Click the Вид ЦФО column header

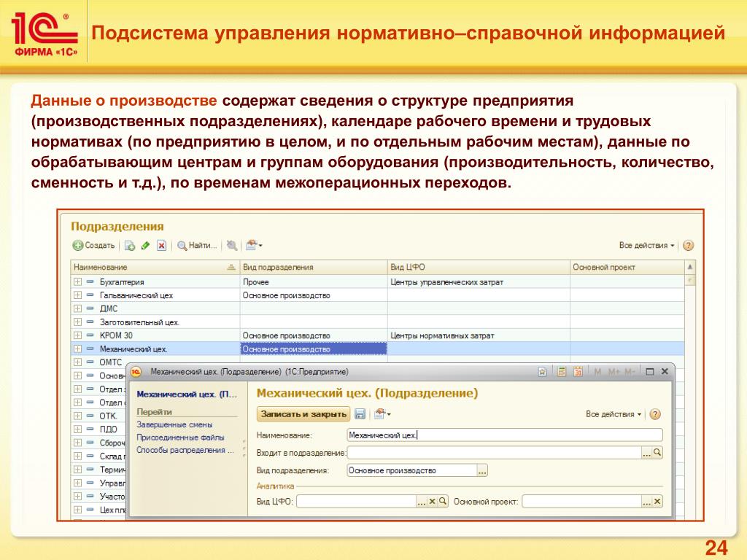tap(479, 267)
